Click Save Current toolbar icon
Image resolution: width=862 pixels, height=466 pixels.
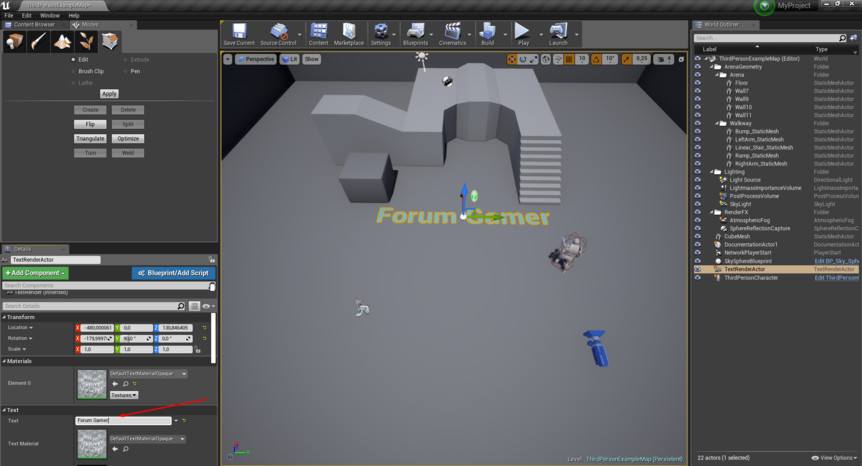239,34
